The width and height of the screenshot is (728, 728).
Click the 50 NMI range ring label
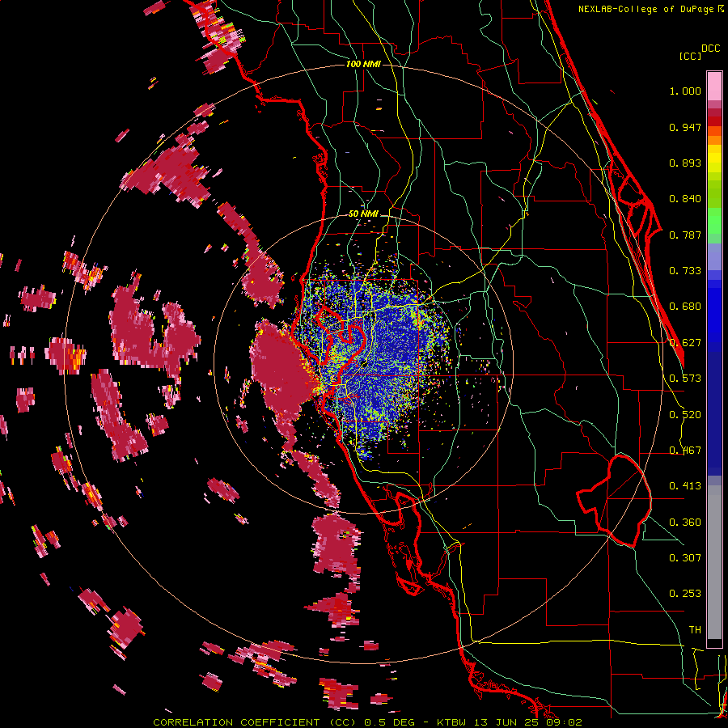(x=363, y=214)
